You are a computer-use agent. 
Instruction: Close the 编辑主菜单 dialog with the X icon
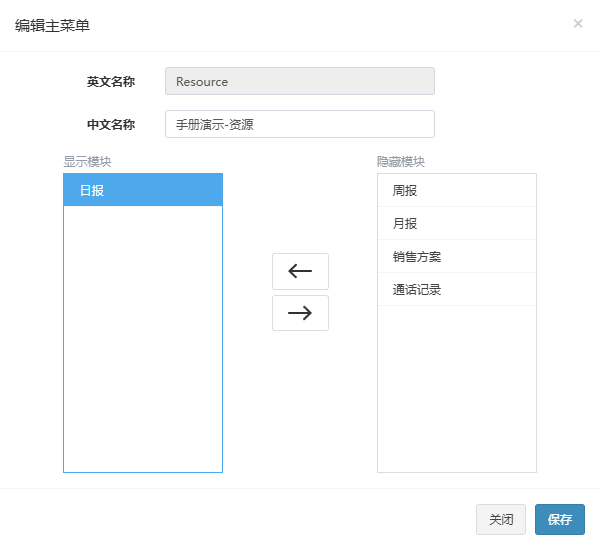pyautogui.click(x=578, y=24)
